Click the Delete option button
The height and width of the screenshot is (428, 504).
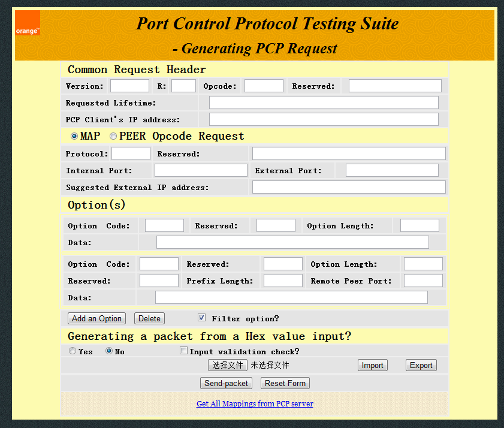point(149,318)
